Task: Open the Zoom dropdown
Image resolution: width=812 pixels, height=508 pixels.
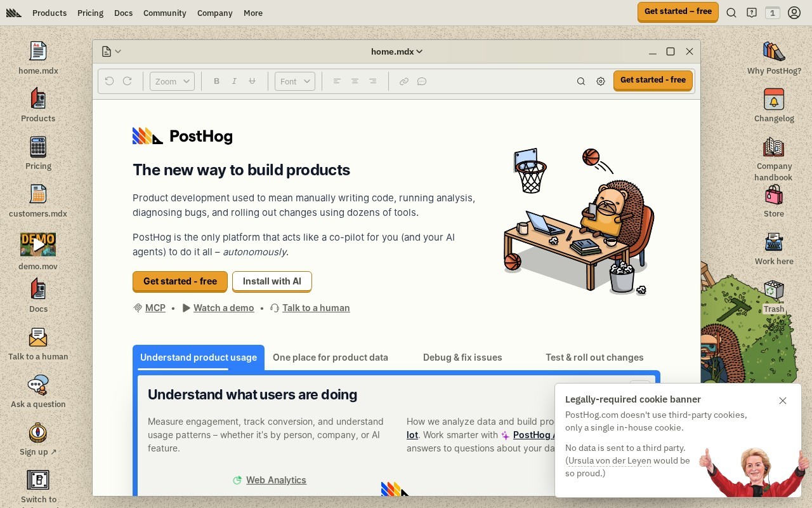Action: coord(172,81)
